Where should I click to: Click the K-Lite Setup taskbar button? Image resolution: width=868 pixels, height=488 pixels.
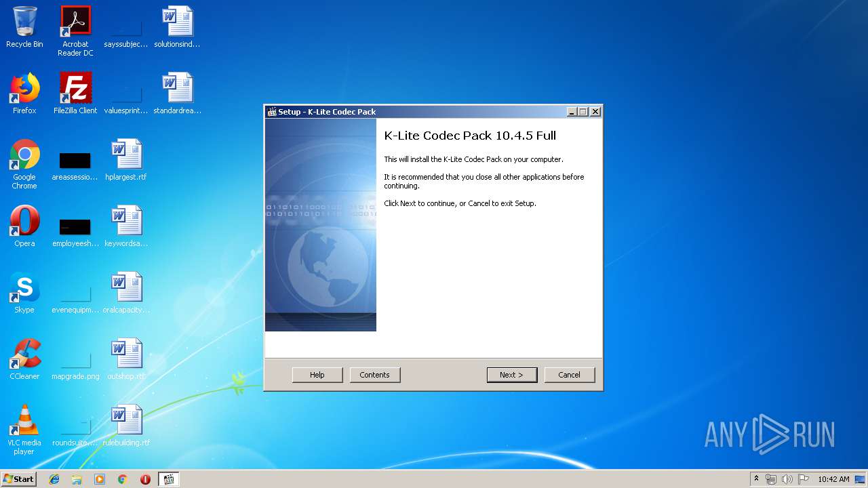[169, 479]
